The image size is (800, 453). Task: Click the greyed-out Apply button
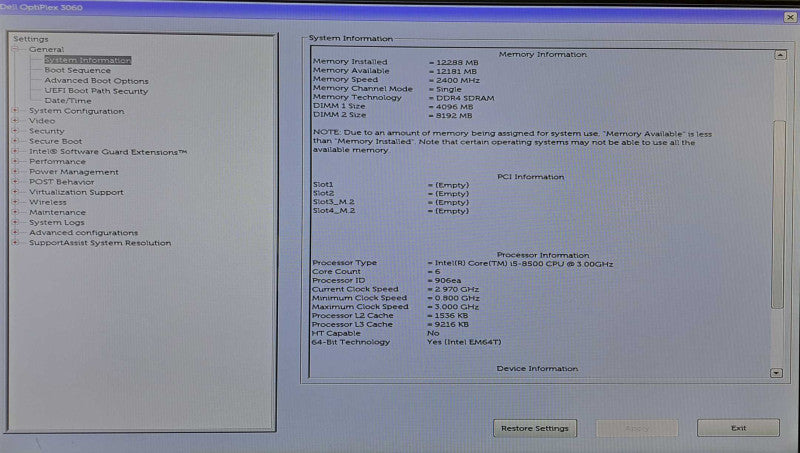pos(637,429)
